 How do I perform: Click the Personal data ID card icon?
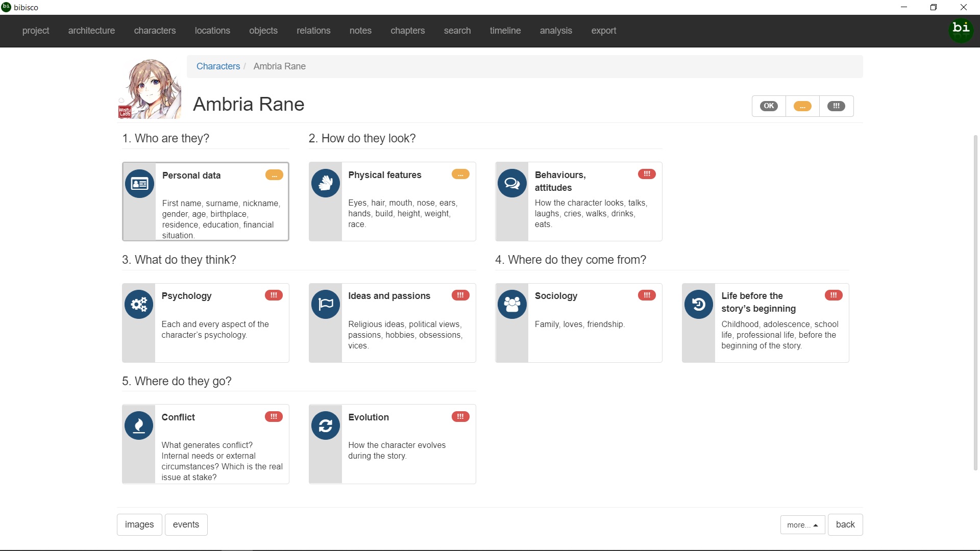click(139, 184)
